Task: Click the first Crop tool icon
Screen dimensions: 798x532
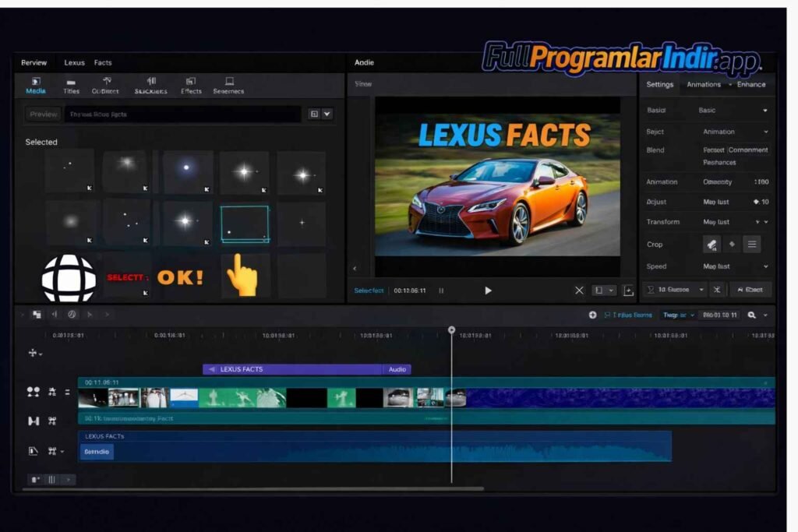Action: [711, 245]
